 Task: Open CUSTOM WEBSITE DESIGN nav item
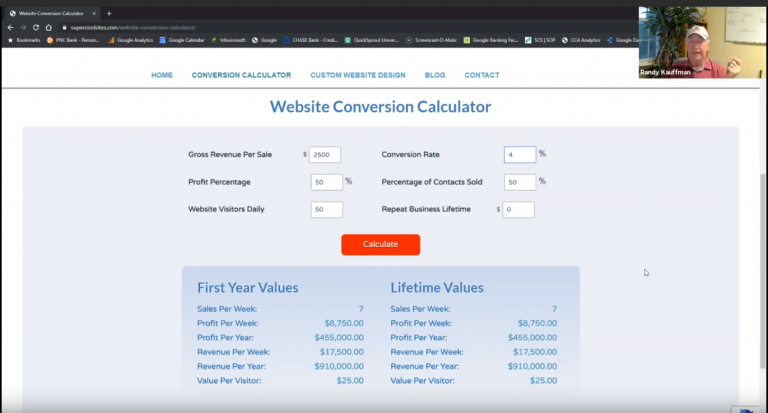point(358,75)
